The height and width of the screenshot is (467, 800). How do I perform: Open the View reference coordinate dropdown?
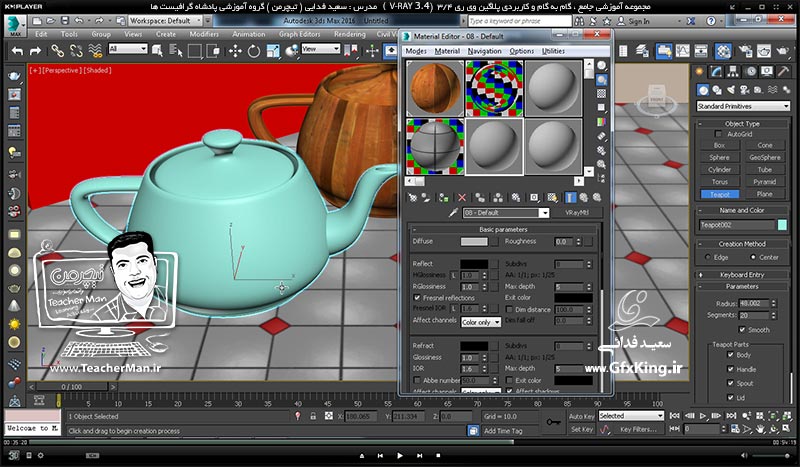(x=320, y=49)
